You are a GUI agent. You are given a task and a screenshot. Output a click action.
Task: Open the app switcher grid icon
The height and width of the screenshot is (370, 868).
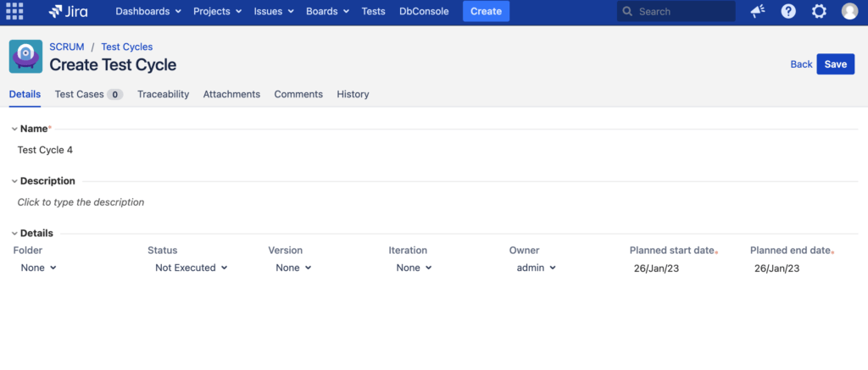pos(14,12)
